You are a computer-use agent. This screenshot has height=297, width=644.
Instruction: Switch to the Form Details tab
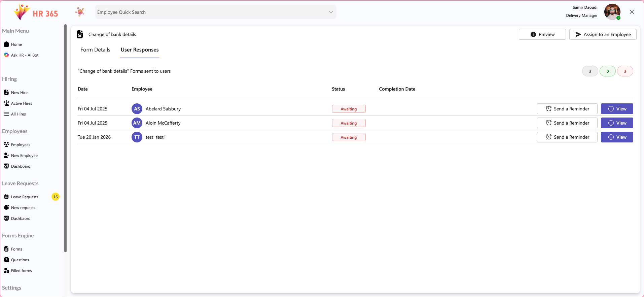95,50
